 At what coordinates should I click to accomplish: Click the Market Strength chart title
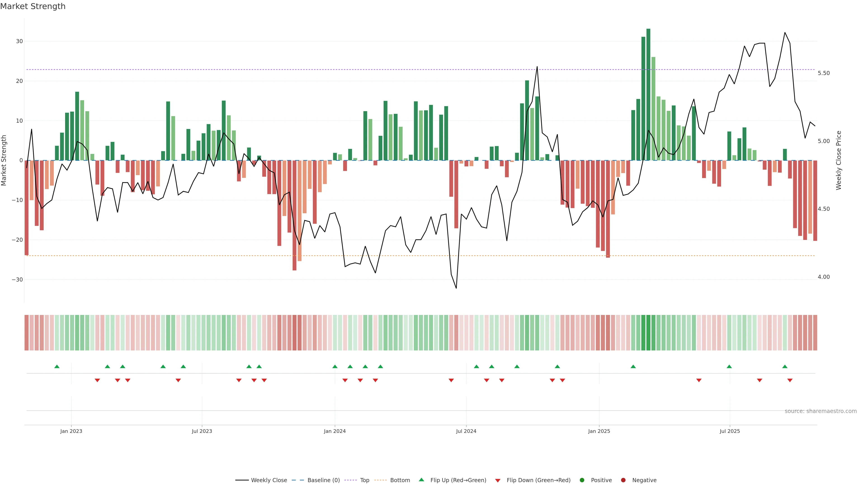[x=33, y=6]
